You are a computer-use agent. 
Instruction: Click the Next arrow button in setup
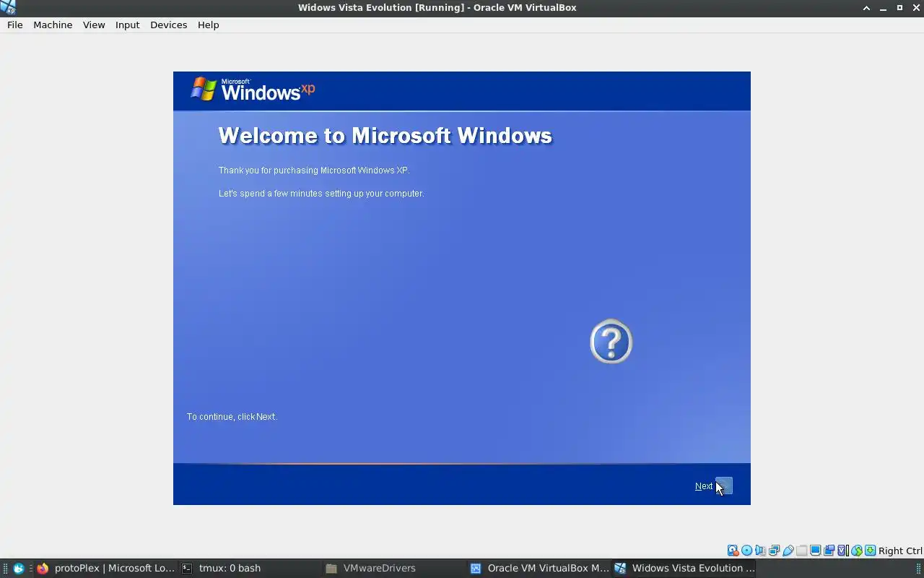pyautogui.click(x=723, y=486)
